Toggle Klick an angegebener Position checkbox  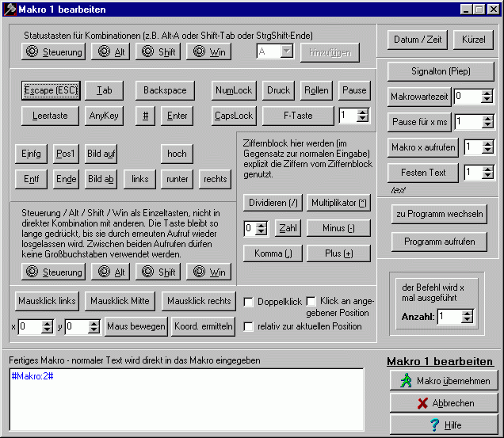(311, 302)
